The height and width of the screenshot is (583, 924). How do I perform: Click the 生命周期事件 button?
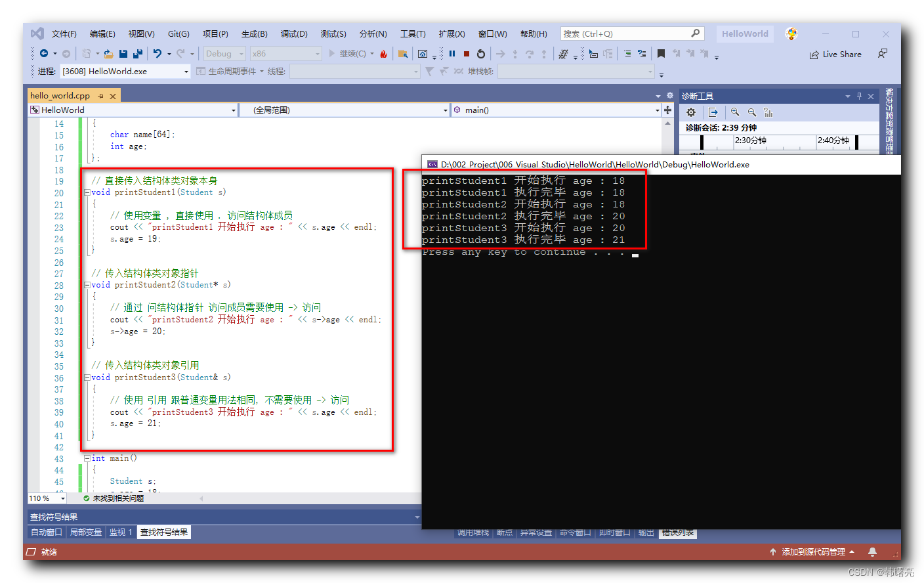(x=227, y=71)
